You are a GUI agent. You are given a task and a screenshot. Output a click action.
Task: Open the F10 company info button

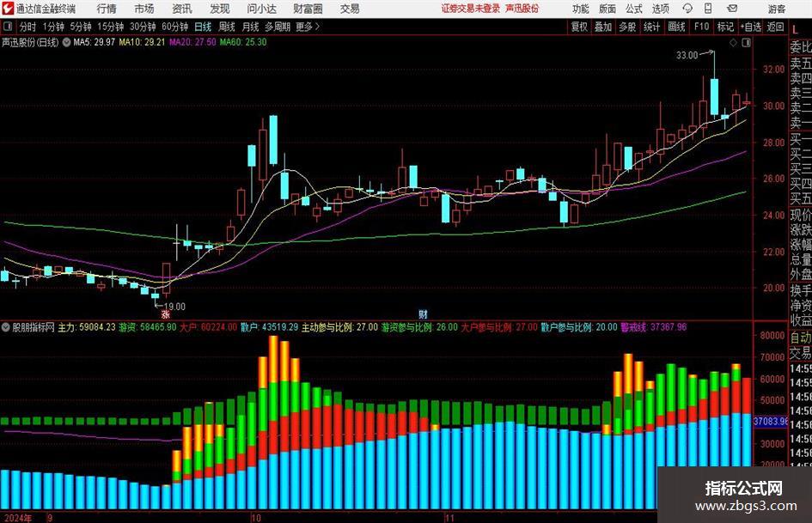click(701, 27)
